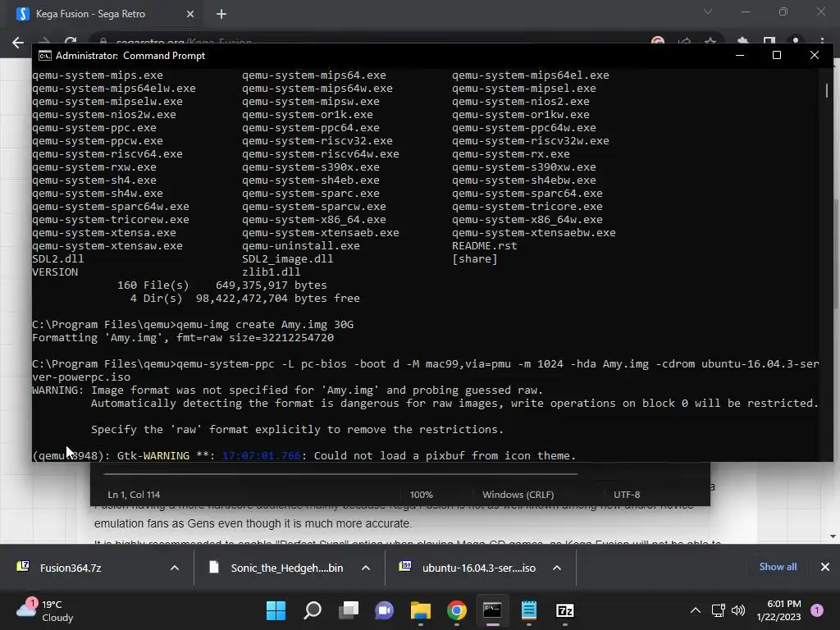
Task: Click Ln 1, Col 114 status entry
Action: tap(134, 495)
